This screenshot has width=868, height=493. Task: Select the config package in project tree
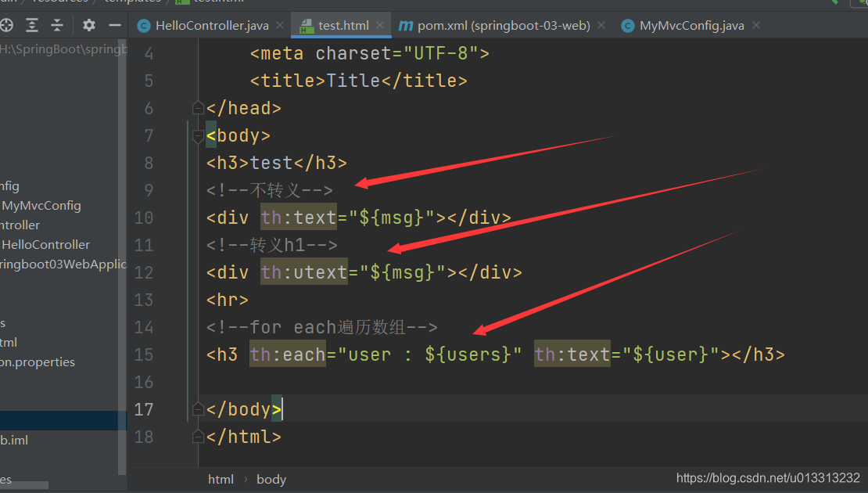pyautogui.click(x=9, y=186)
